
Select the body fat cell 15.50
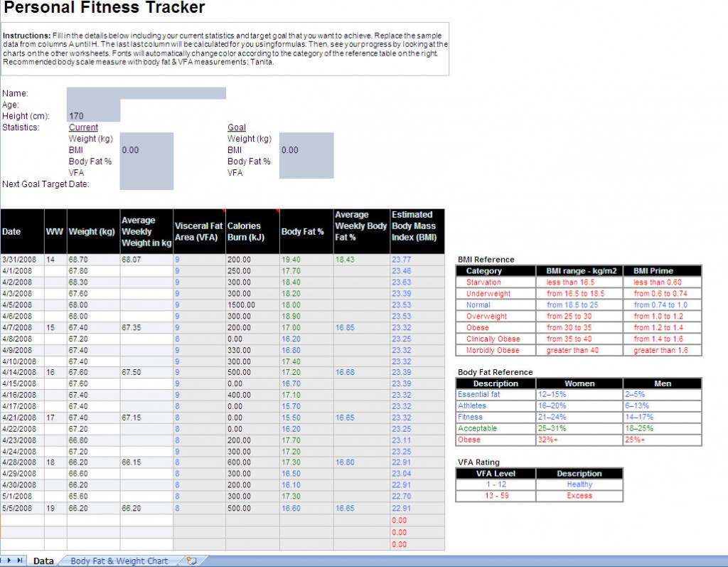306,418
